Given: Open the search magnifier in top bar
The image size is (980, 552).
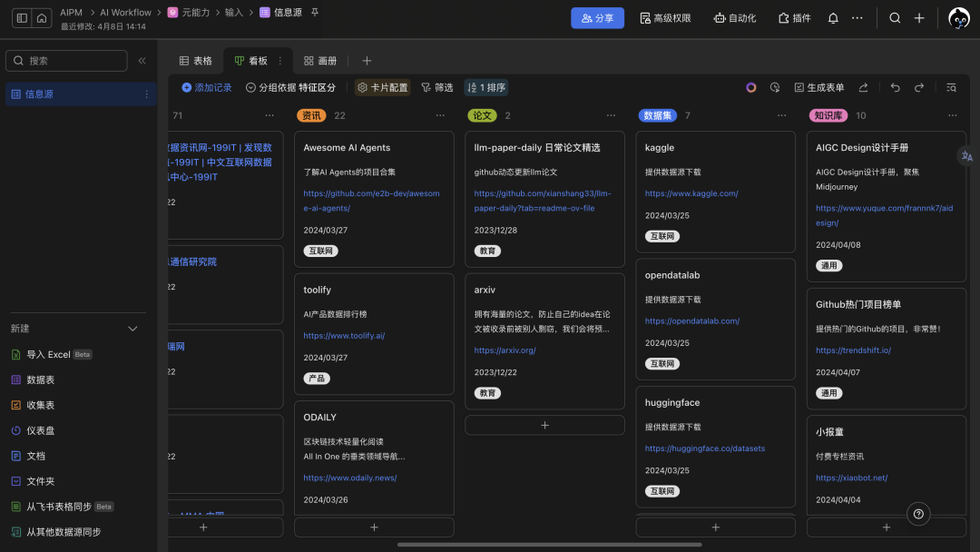Looking at the screenshot, I should [895, 18].
